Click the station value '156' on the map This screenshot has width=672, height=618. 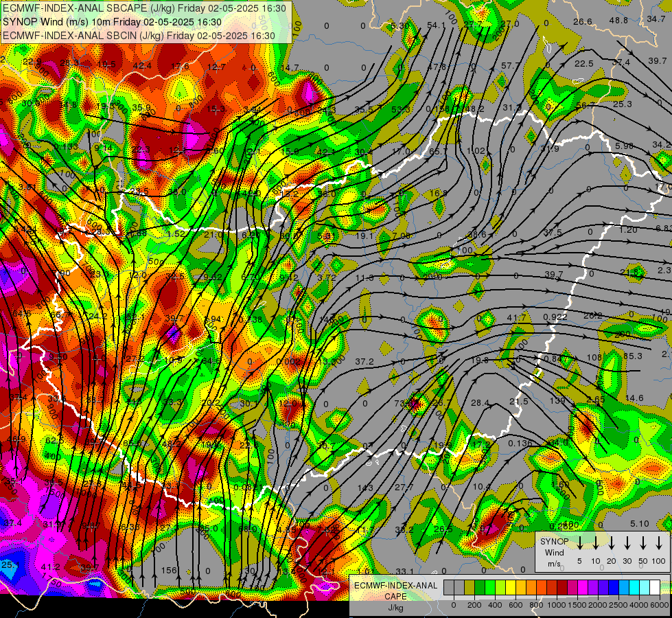[x=169, y=570]
